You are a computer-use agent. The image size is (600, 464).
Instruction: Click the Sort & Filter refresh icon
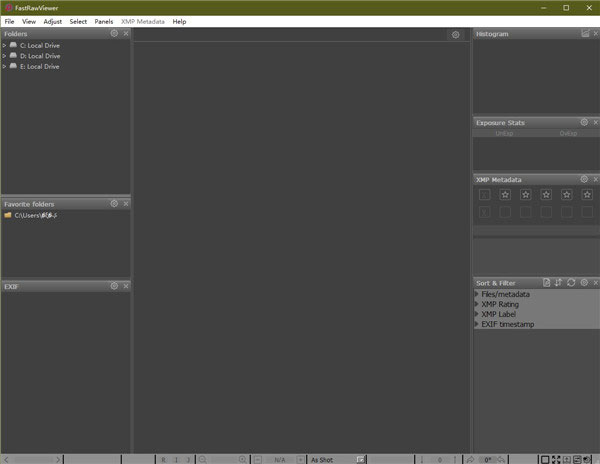pos(571,282)
